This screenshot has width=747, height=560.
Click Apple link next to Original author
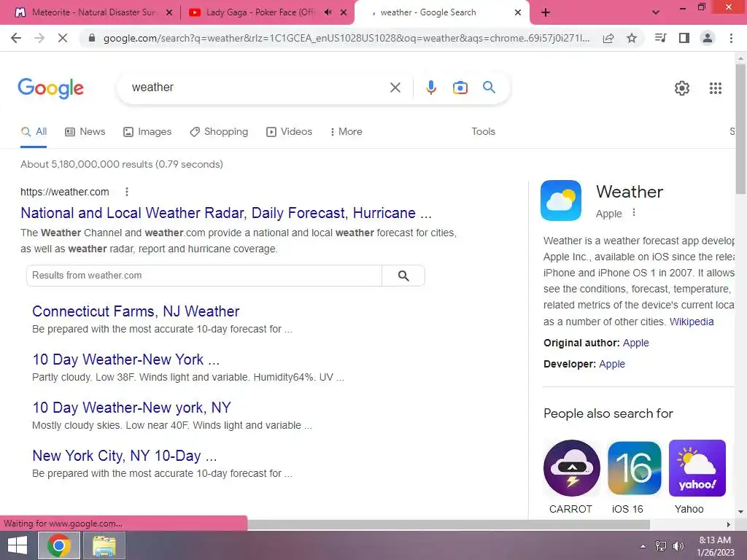[x=635, y=343]
